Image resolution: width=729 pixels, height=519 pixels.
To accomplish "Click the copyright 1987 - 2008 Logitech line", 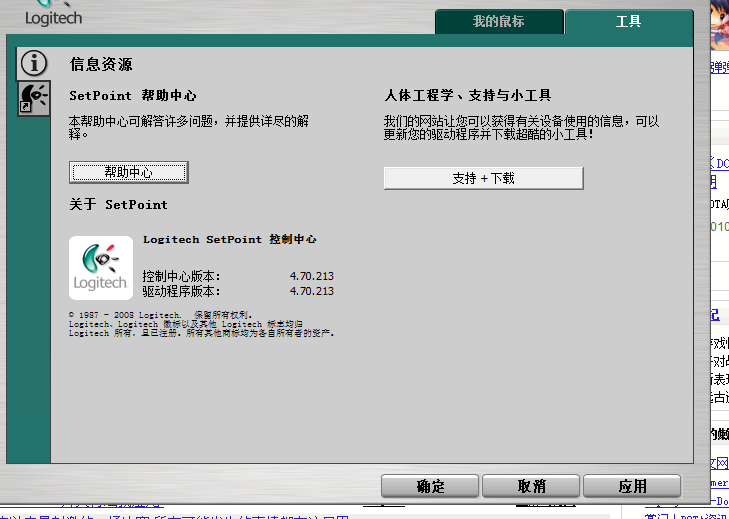I will click(160, 315).
